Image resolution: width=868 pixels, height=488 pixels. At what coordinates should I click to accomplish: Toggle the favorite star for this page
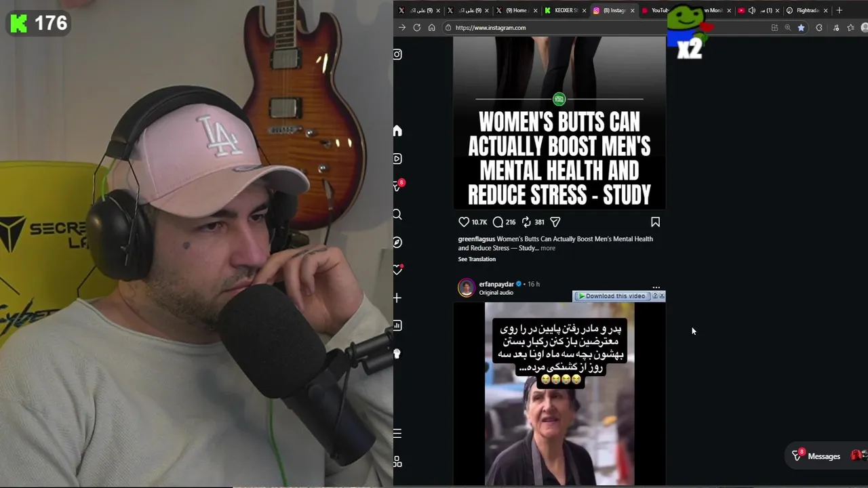tap(801, 28)
